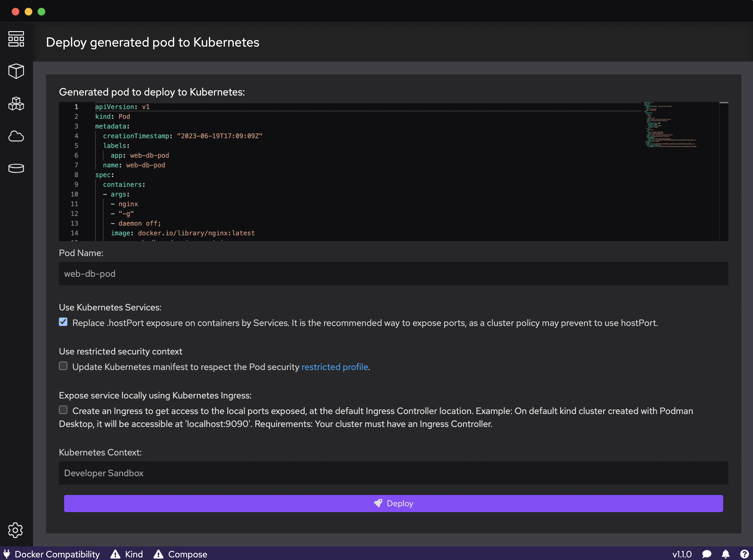753x560 pixels.
Task: Open the Containers view
Action: pyautogui.click(x=16, y=71)
